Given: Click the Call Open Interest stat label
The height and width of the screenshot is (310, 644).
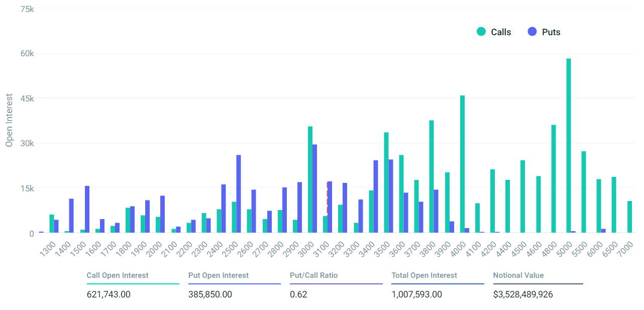Looking at the screenshot, I should click(x=118, y=275).
